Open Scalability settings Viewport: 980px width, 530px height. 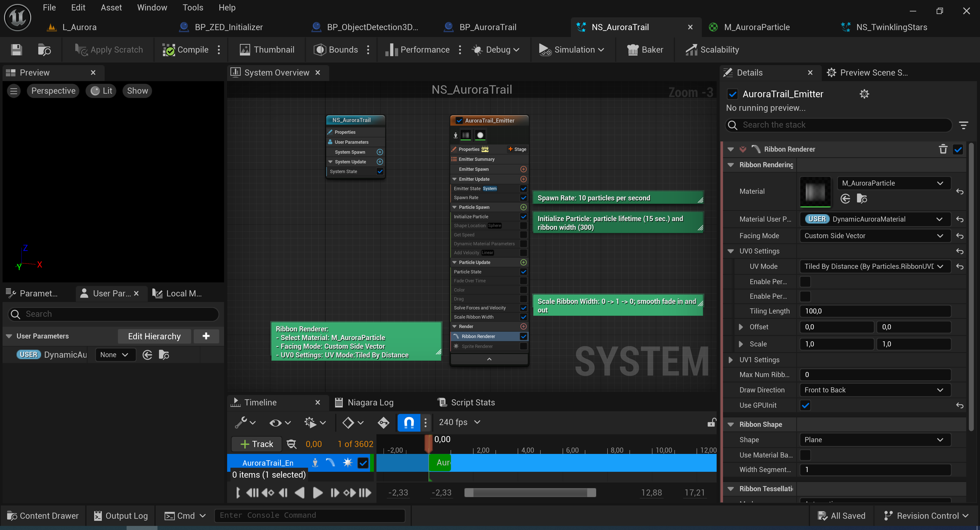click(x=712, y=50)
